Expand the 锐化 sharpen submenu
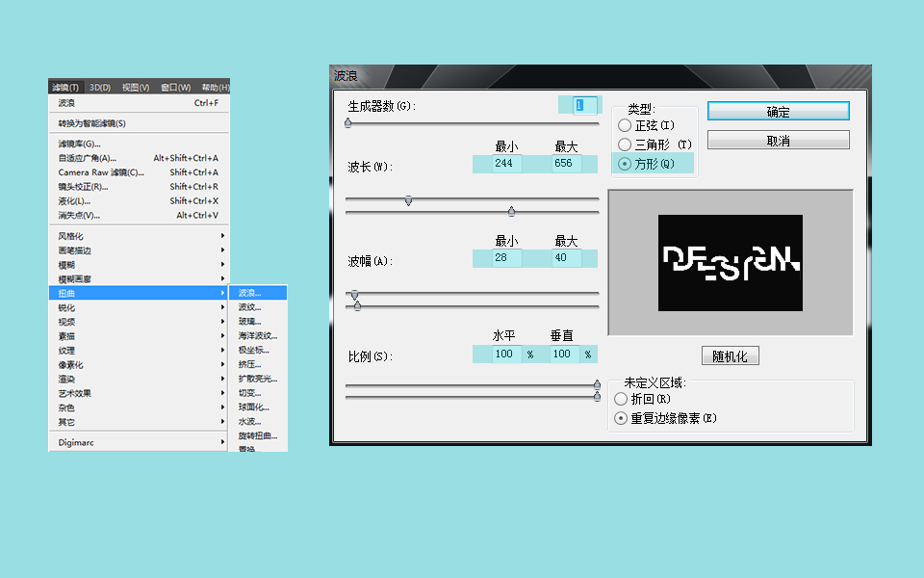This screenshot has width=924, height=578. tap(139, 307)
